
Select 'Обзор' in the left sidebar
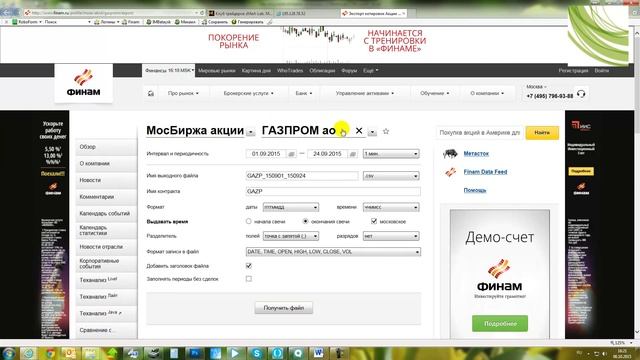(x=106, y=147)
